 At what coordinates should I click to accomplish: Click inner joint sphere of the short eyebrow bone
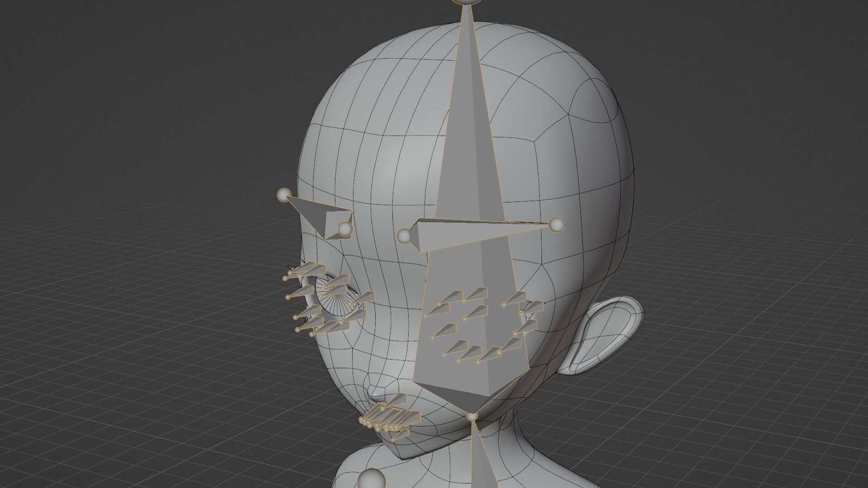click(x=345, y=229)
